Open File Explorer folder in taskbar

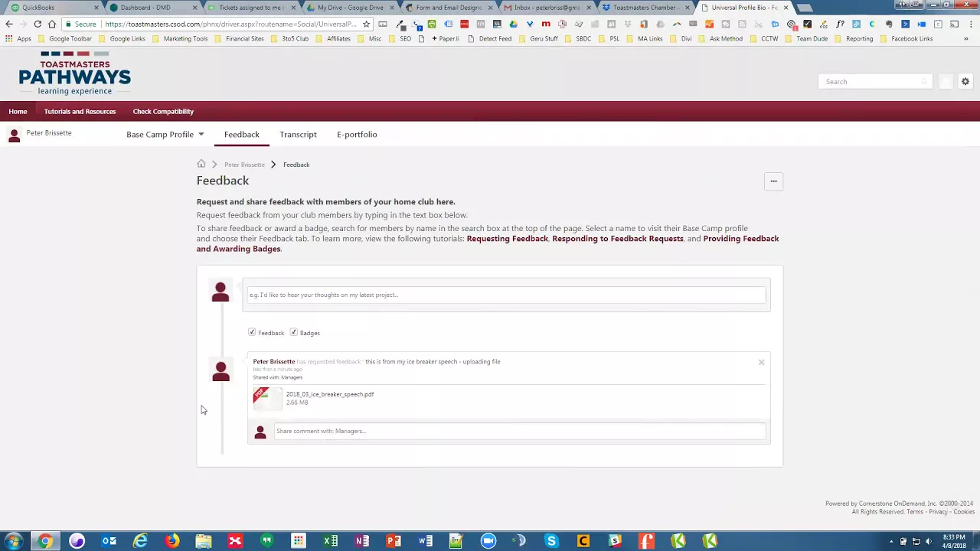click(x=204, y=541)
